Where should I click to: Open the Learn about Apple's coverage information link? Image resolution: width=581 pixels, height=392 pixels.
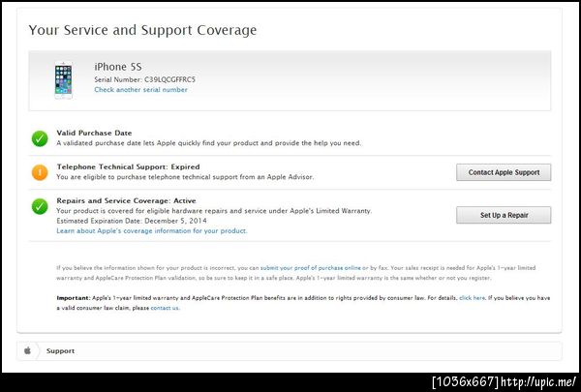151,231
